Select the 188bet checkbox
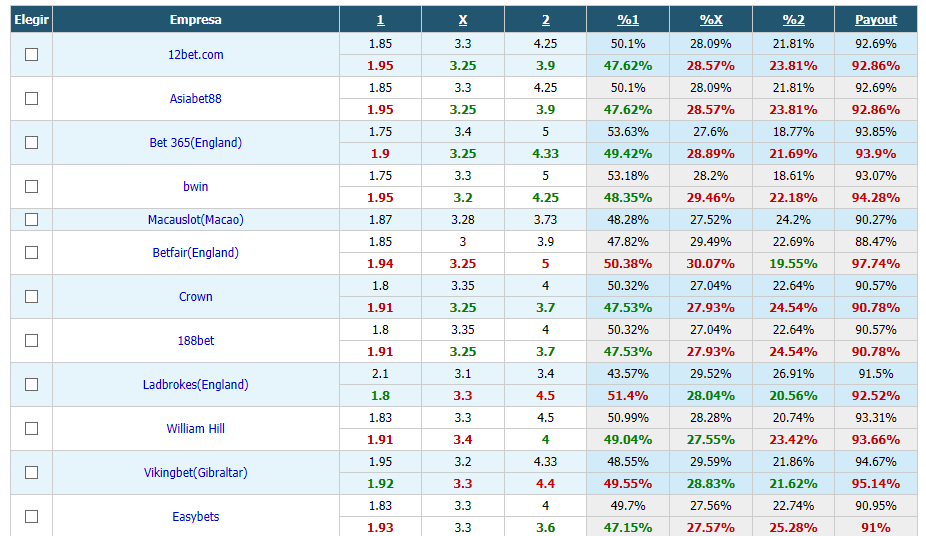This screenshot has width=926, height=536. click(x=31, y=341)
